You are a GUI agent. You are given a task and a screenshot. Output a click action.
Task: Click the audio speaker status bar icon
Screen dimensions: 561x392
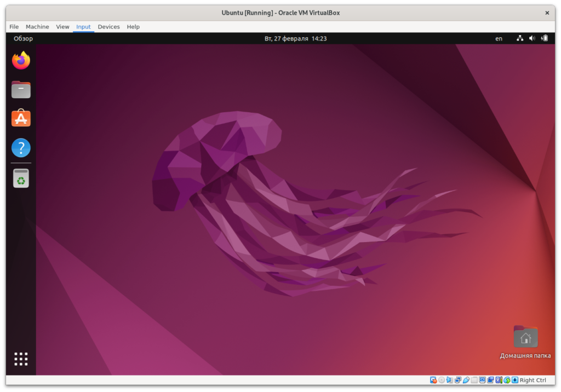[450, 380]
